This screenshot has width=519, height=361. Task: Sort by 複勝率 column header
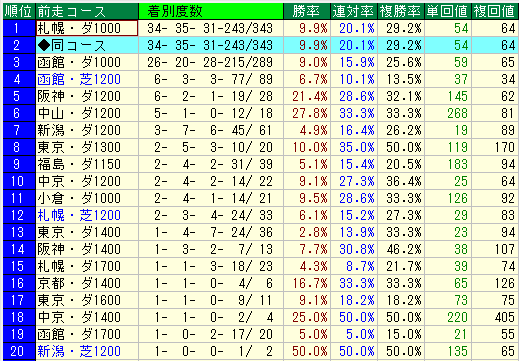(401, 11)
